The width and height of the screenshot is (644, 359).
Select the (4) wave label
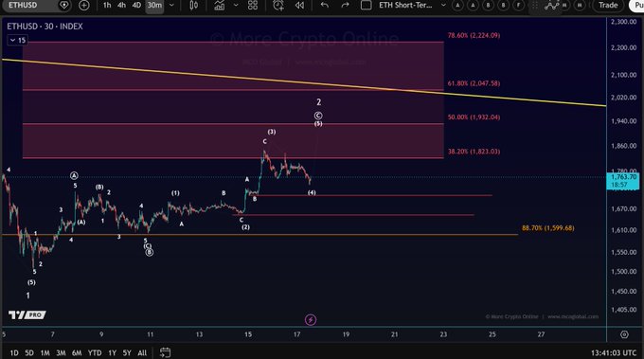[x=312, y=192]
